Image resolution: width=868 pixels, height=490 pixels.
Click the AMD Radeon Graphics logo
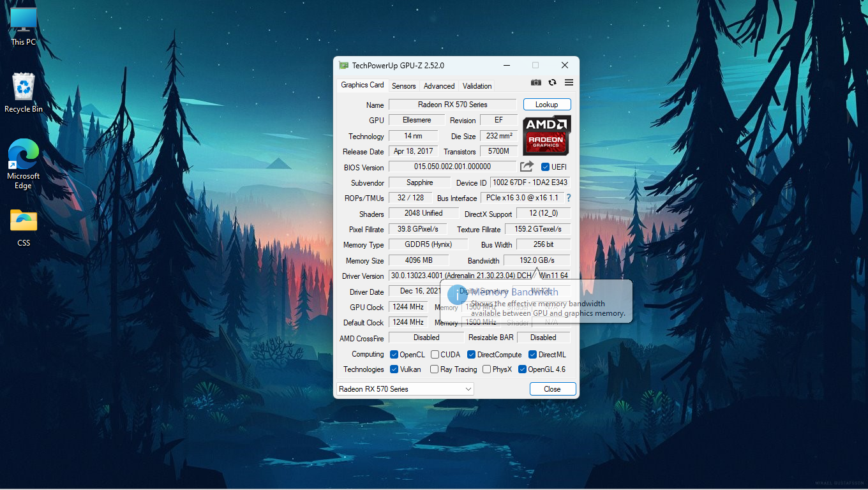point(547,135)
